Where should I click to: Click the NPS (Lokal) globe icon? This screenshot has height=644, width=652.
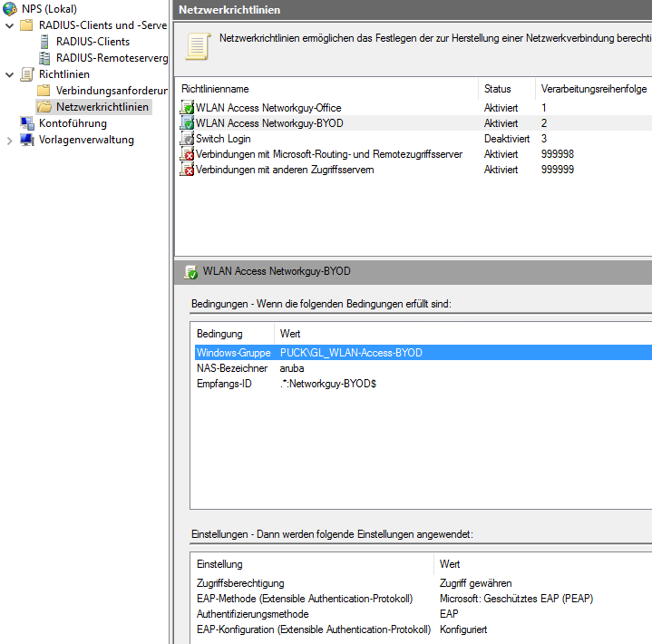pos(10,9)
